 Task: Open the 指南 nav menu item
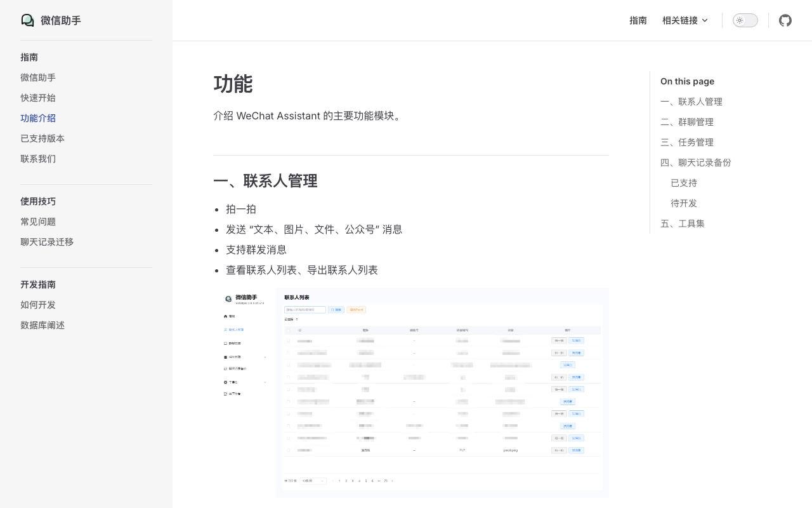(x=638, y=20)
